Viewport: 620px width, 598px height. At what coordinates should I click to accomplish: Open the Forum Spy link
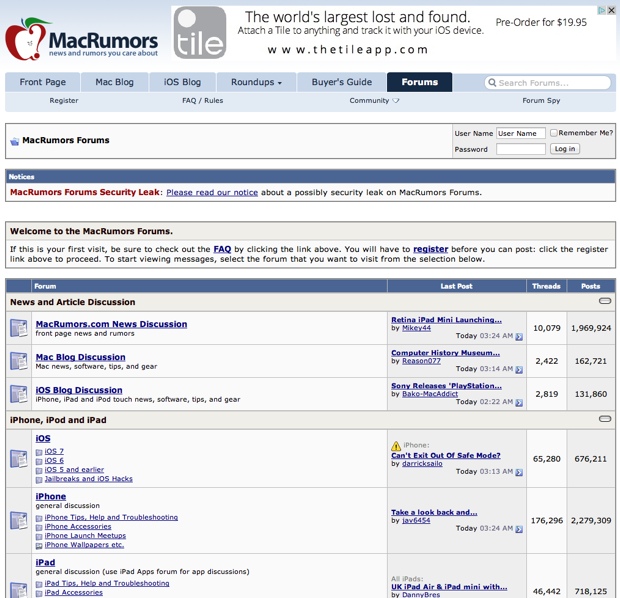coord(541,100)
